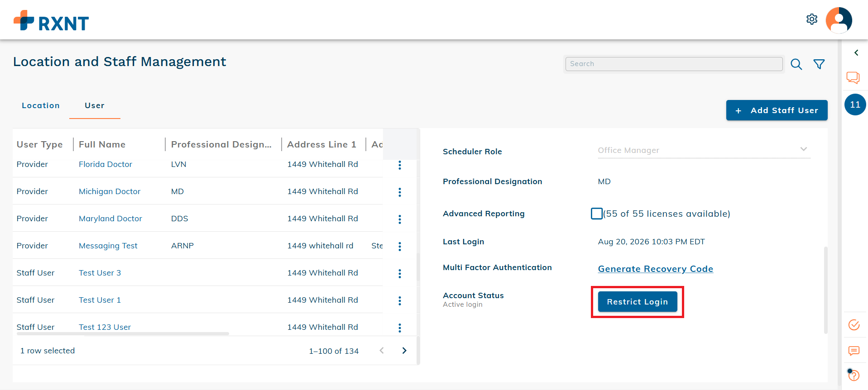Toggle the Advanced Reporting checkbox

point(597,214)
